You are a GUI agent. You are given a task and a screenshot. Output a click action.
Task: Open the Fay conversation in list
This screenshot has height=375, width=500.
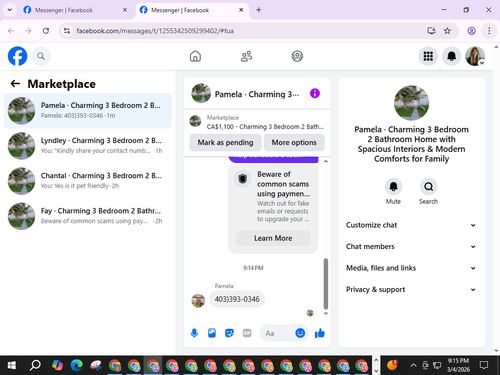[88, 216]
